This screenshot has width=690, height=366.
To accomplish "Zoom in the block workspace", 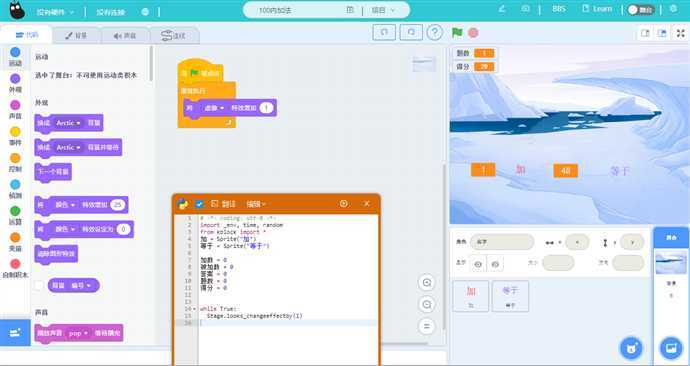I will tap(426, 282).
